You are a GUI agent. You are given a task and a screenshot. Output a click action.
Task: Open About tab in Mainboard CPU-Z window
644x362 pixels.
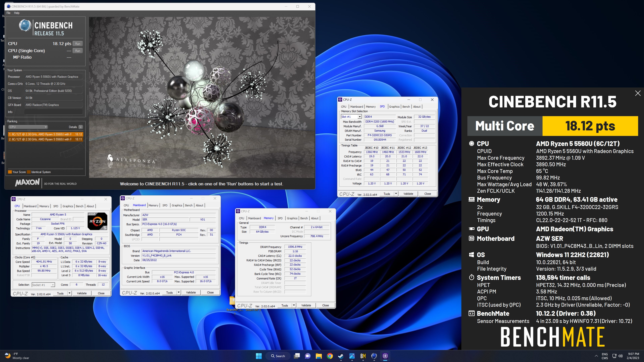199,205
